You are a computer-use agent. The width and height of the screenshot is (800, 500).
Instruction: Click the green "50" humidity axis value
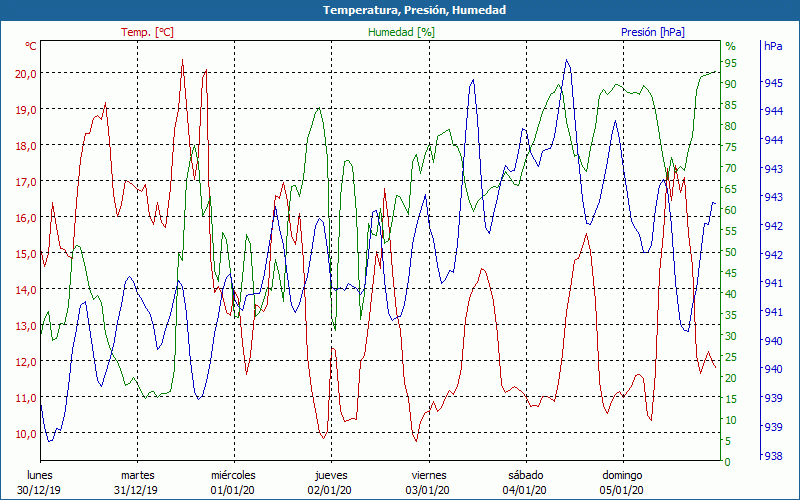731,252
